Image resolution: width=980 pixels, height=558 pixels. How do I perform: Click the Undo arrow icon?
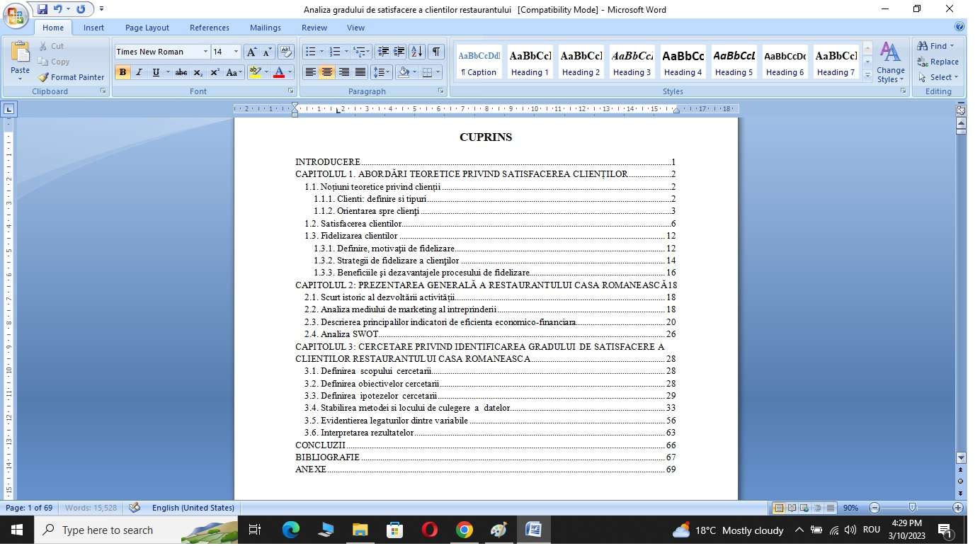(x=57, y=9)
